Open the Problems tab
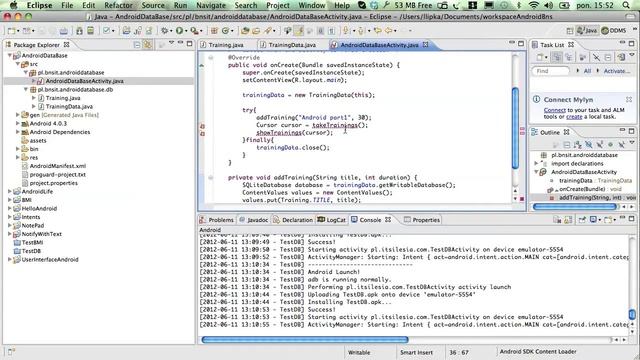 pyautogui.click(x=221, y=220)
